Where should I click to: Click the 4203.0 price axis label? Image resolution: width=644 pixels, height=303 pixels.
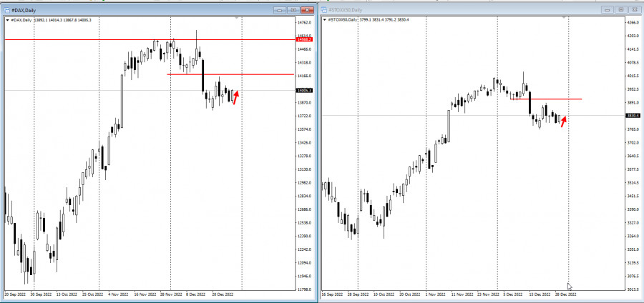click(x=633, y=36)
